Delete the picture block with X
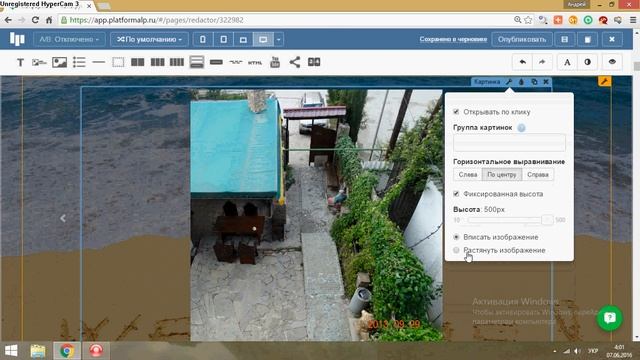640x360 pixels. tap(546, 82)
